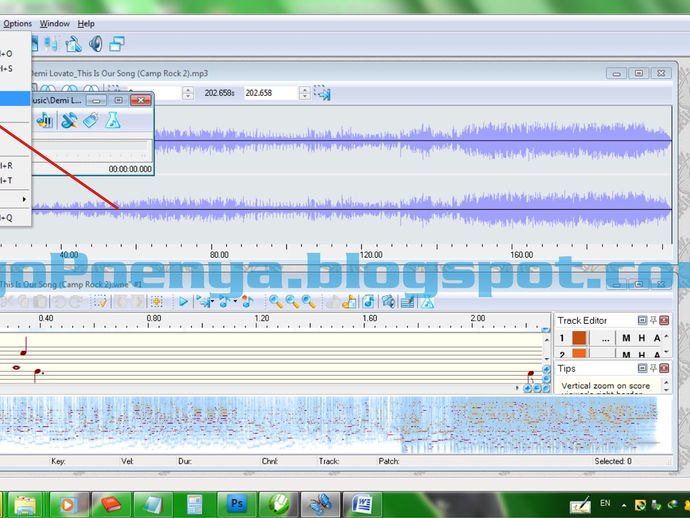The image size is (690, 518).
Task: Click the Track Editor list up arrow
Action: coord(666,336)
